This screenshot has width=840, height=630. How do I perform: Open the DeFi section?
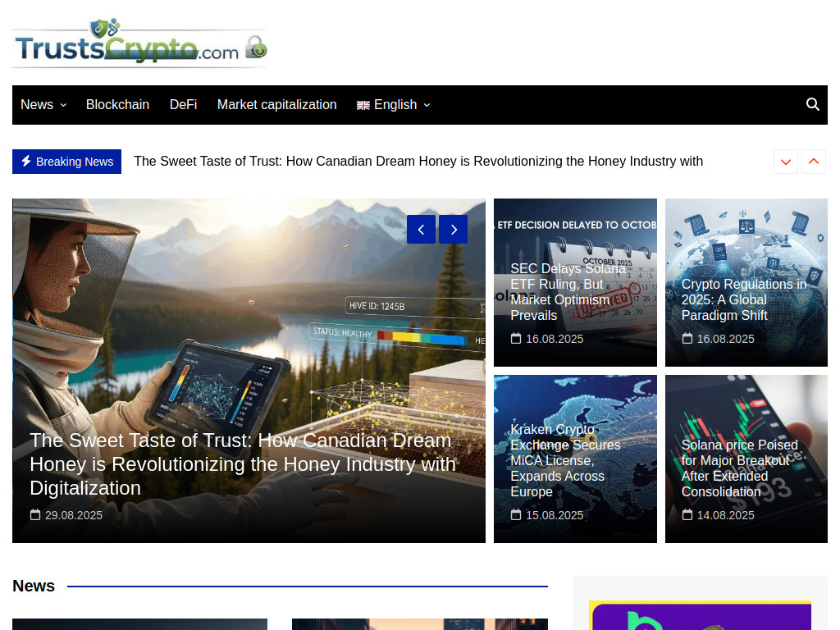[x=183, y=104]
